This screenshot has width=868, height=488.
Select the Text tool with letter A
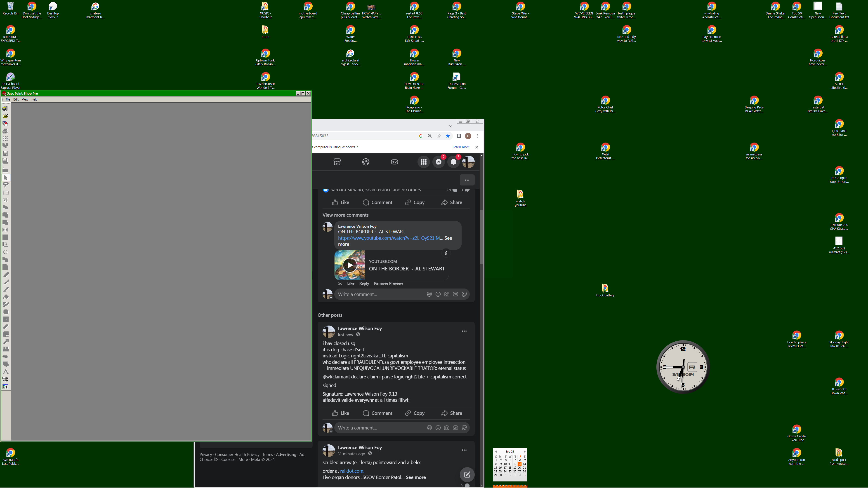[5, 371]
